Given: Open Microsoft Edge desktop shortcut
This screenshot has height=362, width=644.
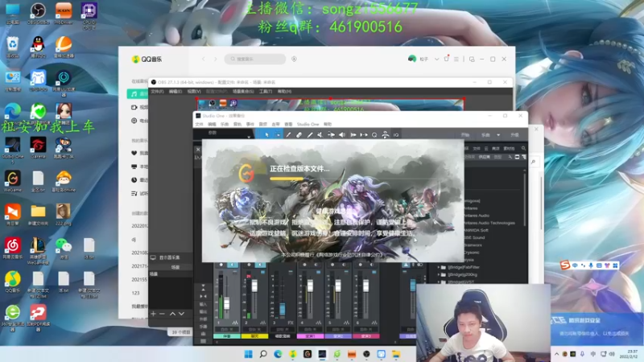Looking at the screenshot, I should click(12, 113).
